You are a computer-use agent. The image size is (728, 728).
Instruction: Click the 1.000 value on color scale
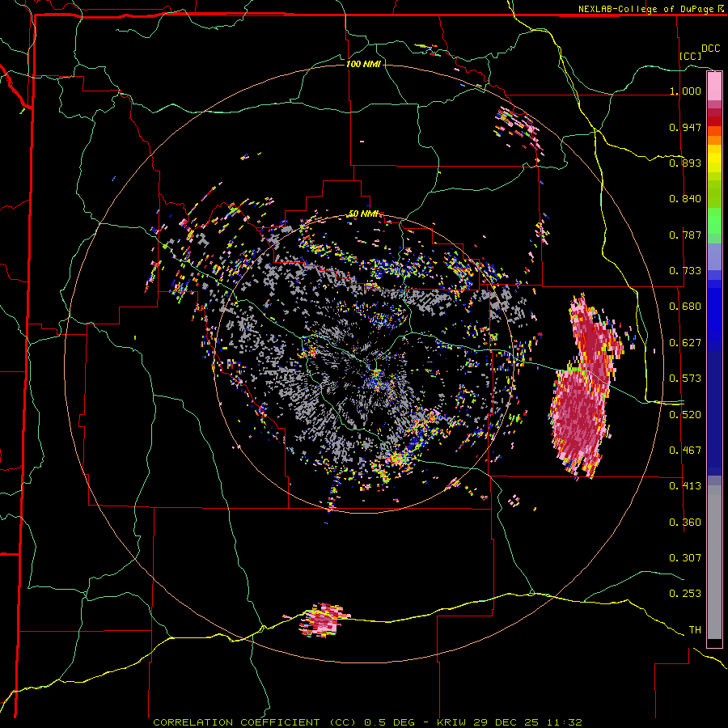[685, 91]
